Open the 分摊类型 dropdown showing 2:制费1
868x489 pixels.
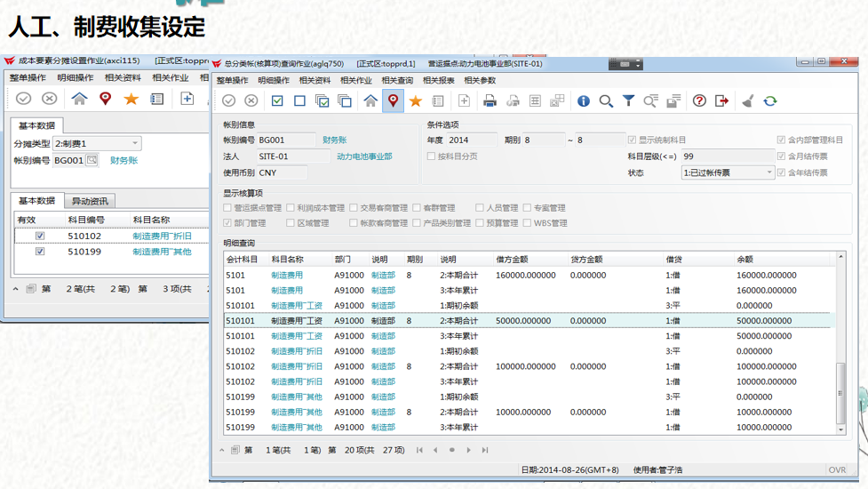[x=135, y=144]
